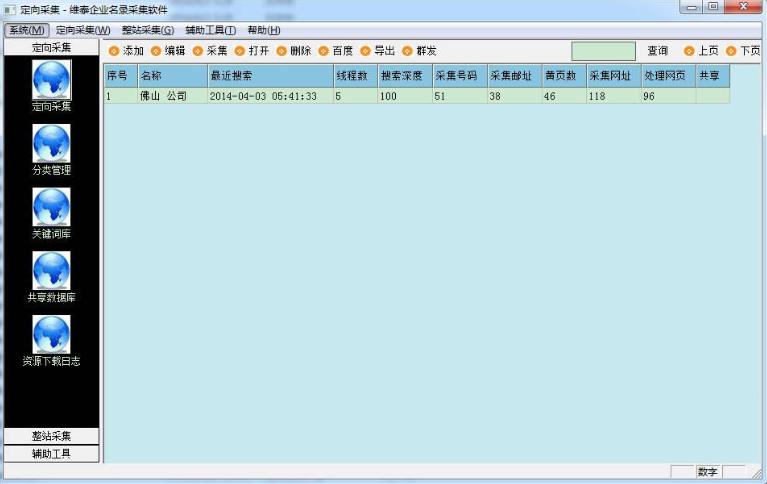Click the 编辑 toolbar button
Image resolution: width=767 pixels, height=484 pixels.
click(x=168, y=51)
